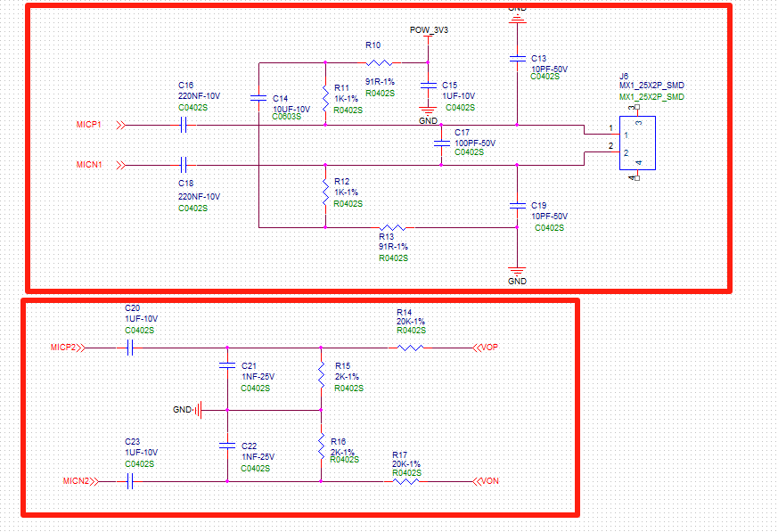Image resolution: width=778 pixels, height=532 pixels.
Task: Click the POW_3V3 power port
Action: [x=428, y=38]
